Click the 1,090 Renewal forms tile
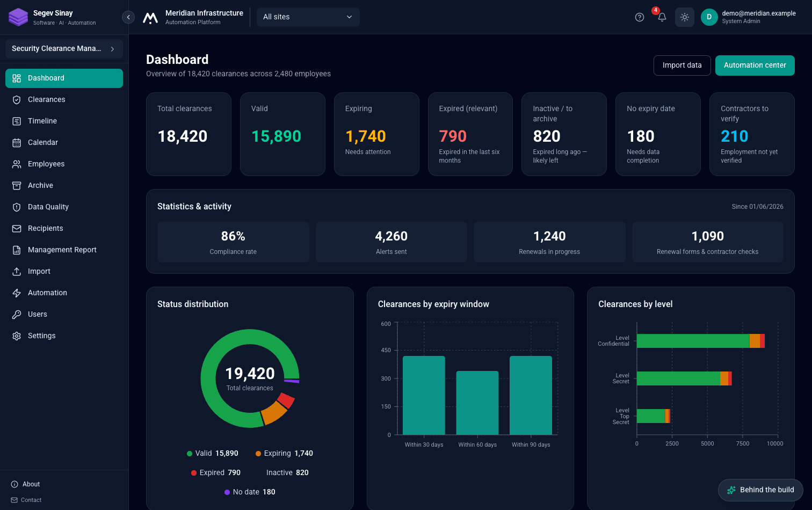The image size is (812, 510). pyautogui.click(x=708, y=242)
